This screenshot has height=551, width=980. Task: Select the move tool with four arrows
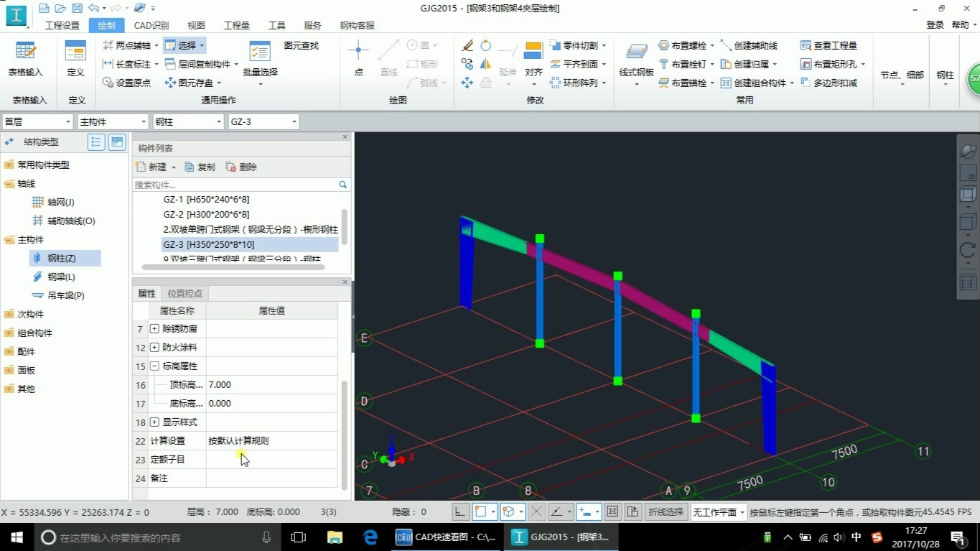(x=467, y=83)
